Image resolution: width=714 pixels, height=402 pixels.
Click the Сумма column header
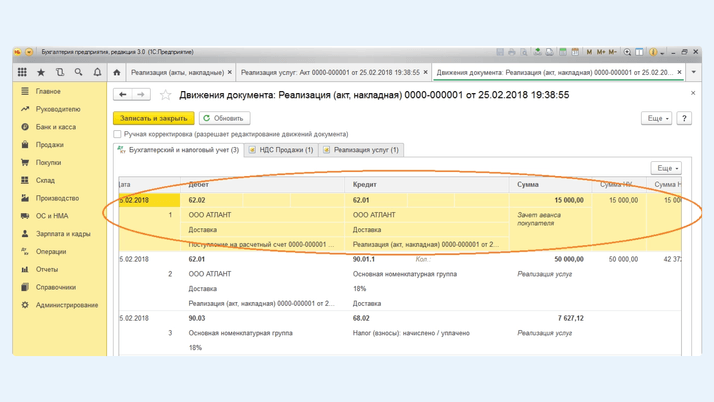click(x=528, y=185)
